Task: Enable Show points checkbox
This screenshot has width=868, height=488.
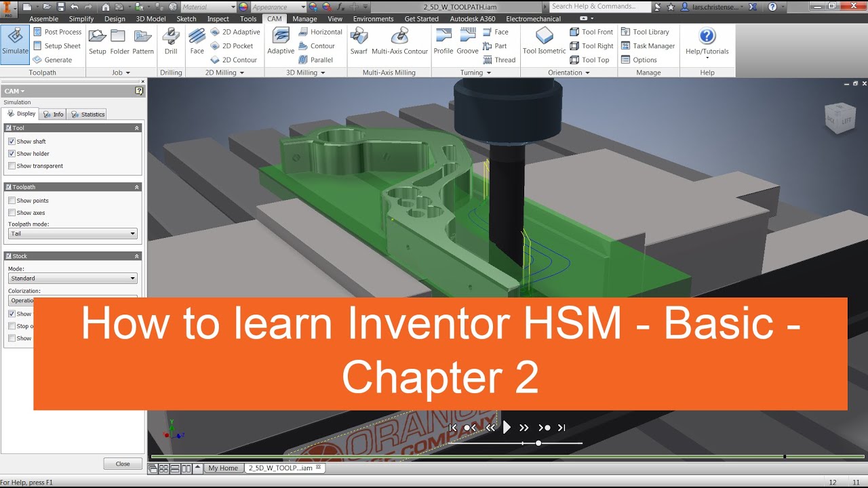Action: pyautogui.click(x=12, y=201)
